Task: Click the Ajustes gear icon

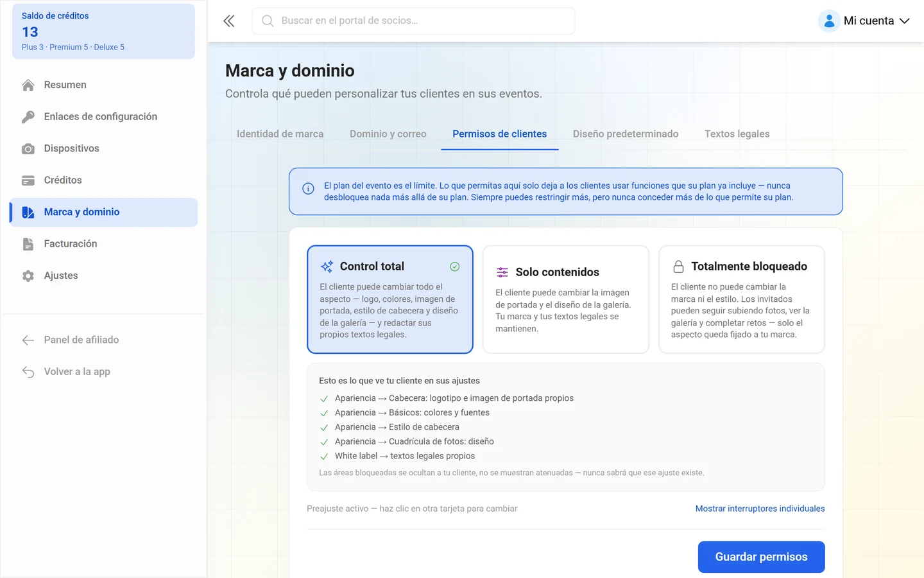Action: [x=28, y=276]
